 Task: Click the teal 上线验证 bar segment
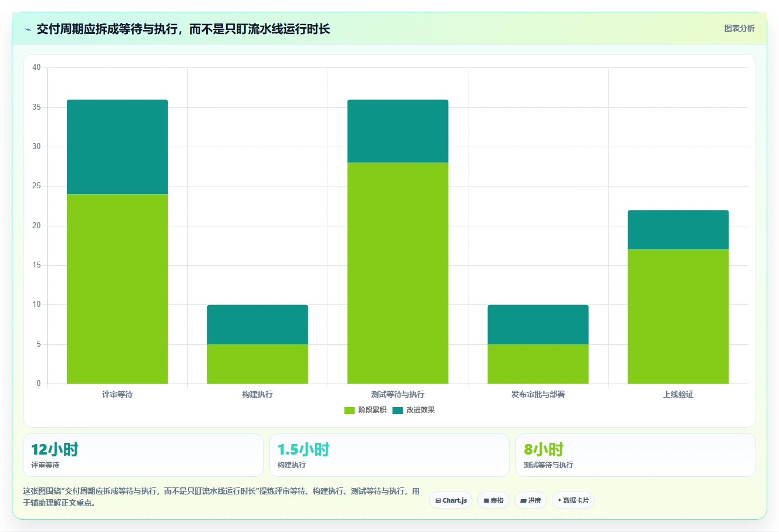[x=679, y=230]
